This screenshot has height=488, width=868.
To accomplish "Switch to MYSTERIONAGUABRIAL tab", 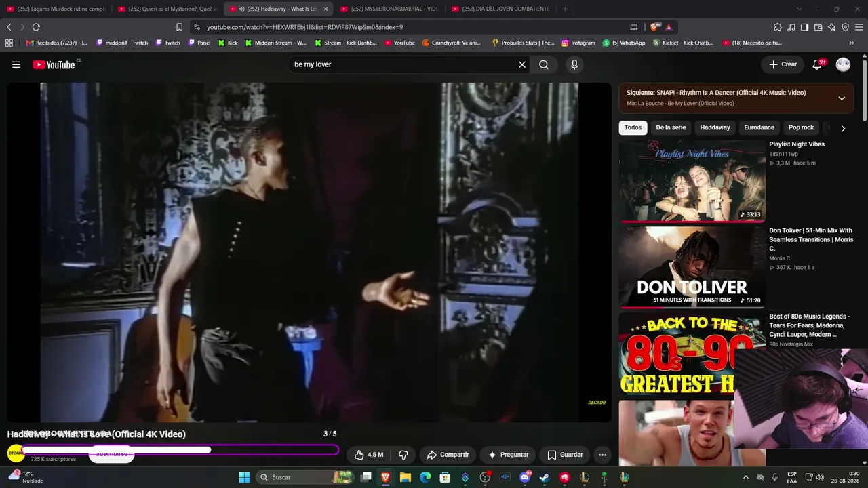I will 389,9.
